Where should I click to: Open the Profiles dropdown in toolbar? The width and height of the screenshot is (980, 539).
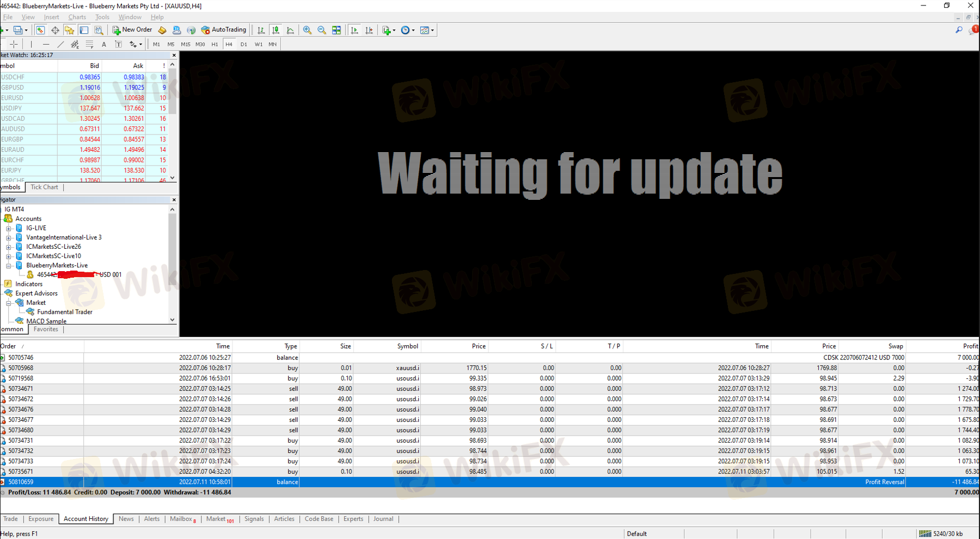[x=21, y=30]
